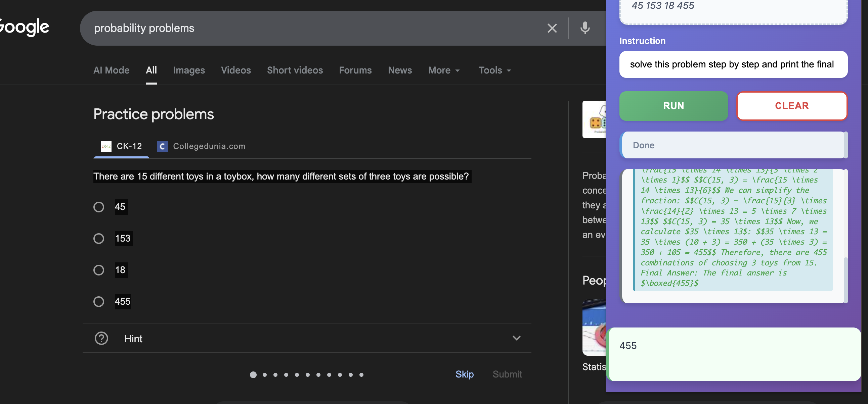
Task: Click the dice probability thumbnail
Action: [594, 120]
